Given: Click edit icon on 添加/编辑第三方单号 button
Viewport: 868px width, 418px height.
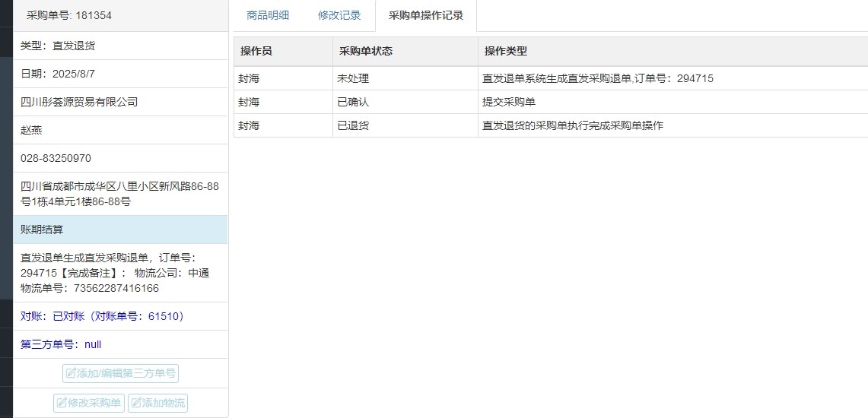Looking at the screenshot, I should pyautogui.click(x=72, y=374).
